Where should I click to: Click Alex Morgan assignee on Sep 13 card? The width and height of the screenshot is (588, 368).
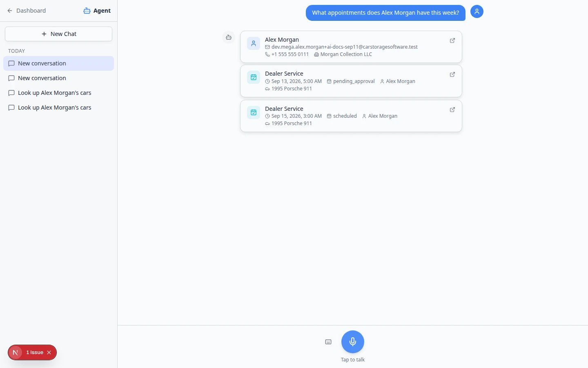click(400, 81)
